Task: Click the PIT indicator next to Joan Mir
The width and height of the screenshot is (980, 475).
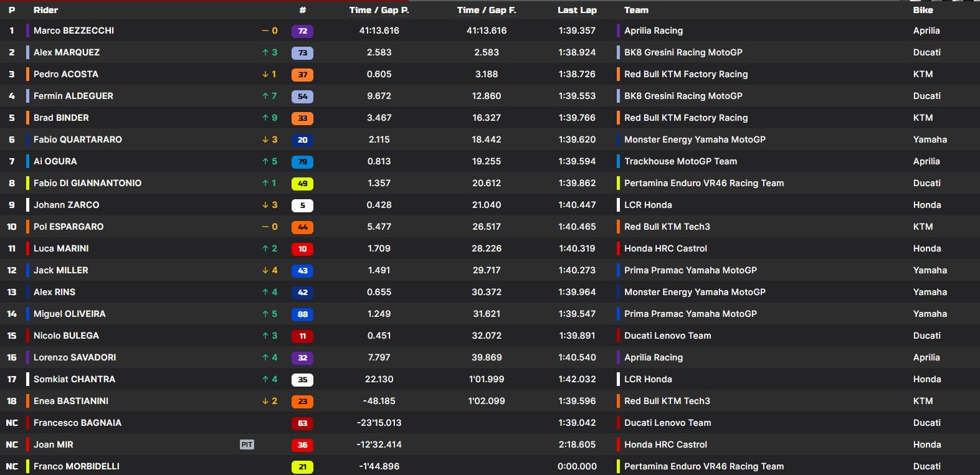Action: pyautogui.click(x=247, y=444)
